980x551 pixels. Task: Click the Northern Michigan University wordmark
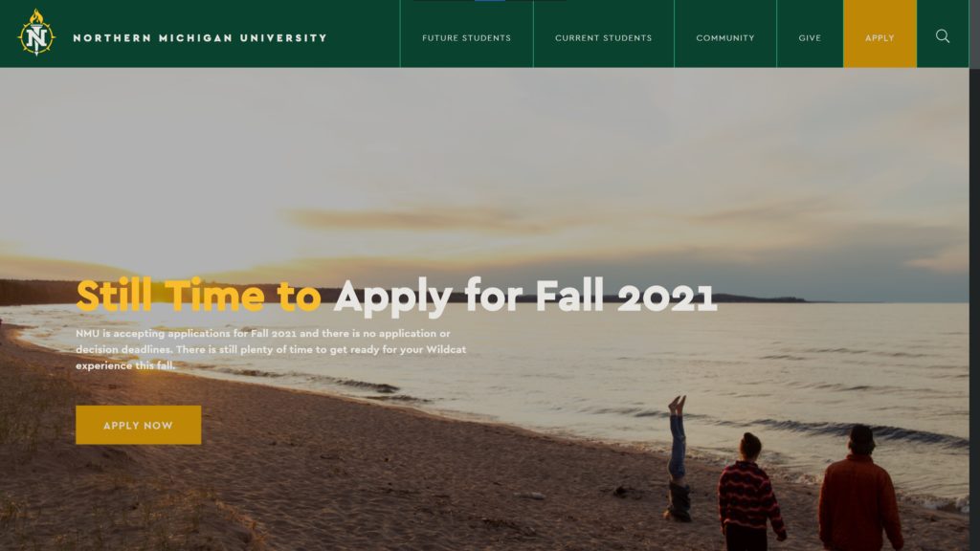[200, 38]
